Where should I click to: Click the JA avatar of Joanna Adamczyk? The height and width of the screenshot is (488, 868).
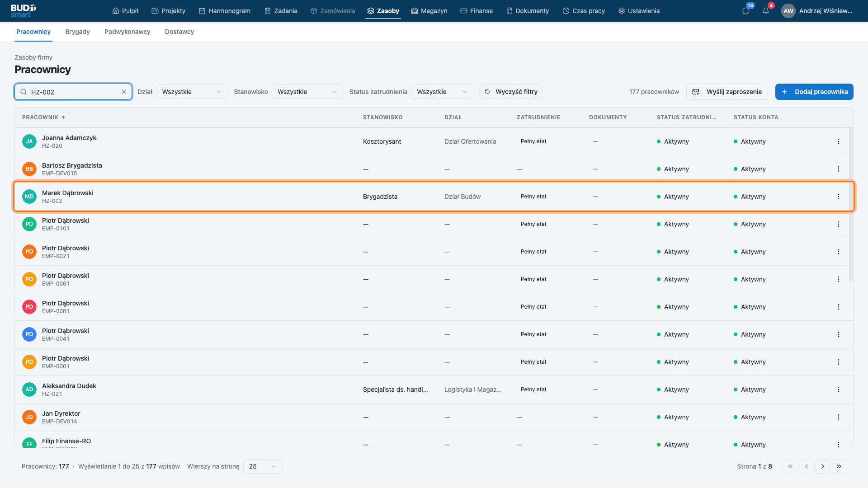pos(29,141)
